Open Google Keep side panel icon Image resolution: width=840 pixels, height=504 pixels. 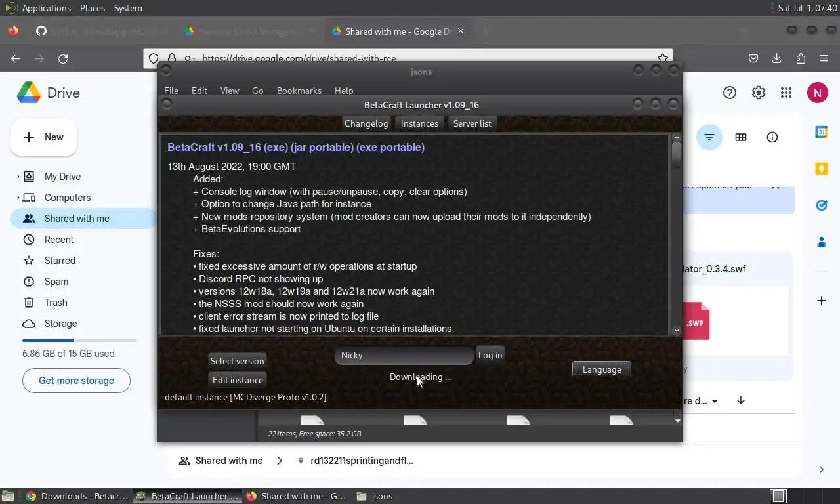(822, 169)
